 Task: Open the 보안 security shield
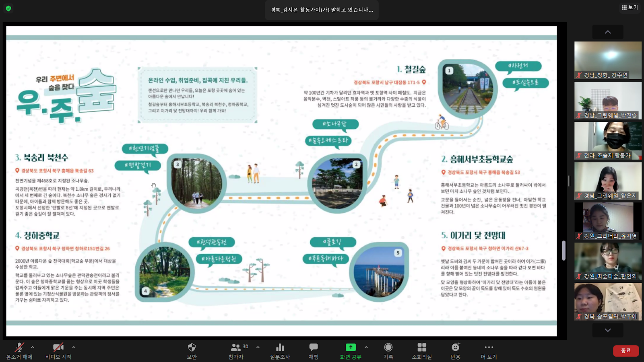(192, 351)
